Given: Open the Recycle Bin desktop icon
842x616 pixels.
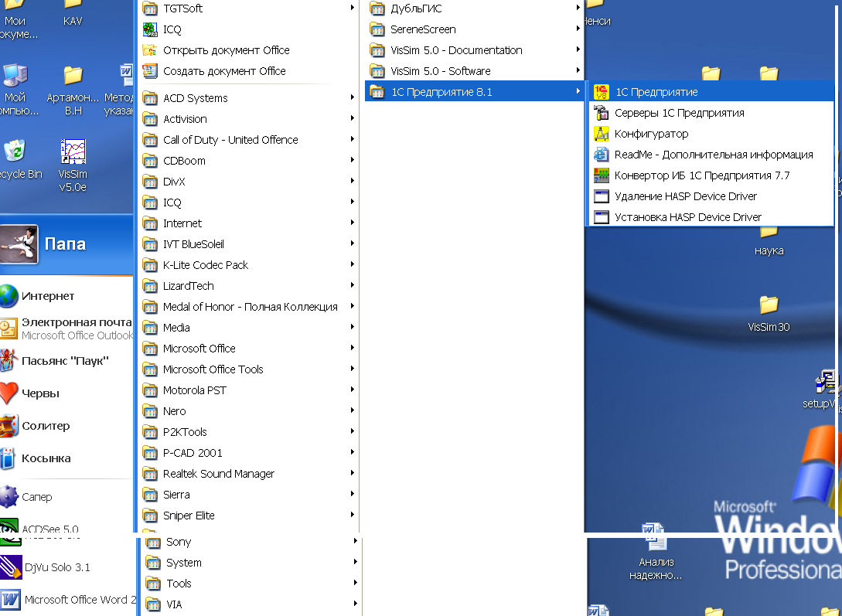Looking at the screenshot, I should click(18, 158).
